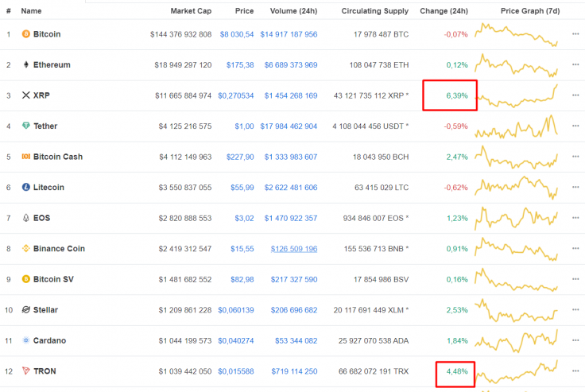Open the Bitcoin 7d price graph
The image size is (585, 392).
516,34
